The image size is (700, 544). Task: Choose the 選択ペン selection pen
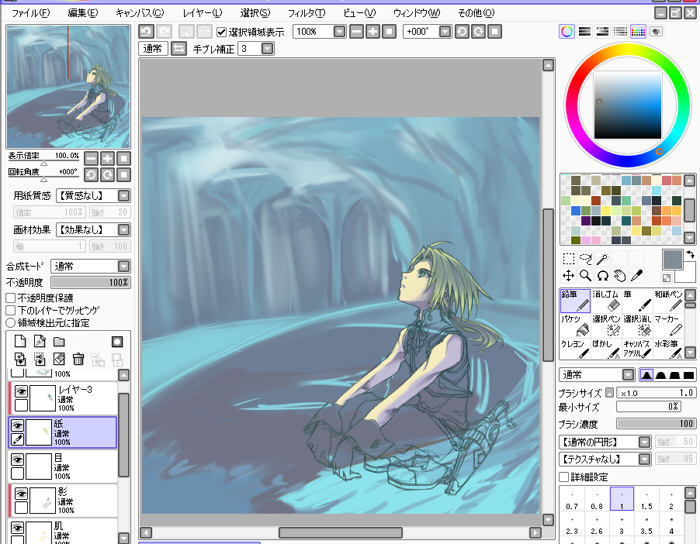tap(606, 325)
